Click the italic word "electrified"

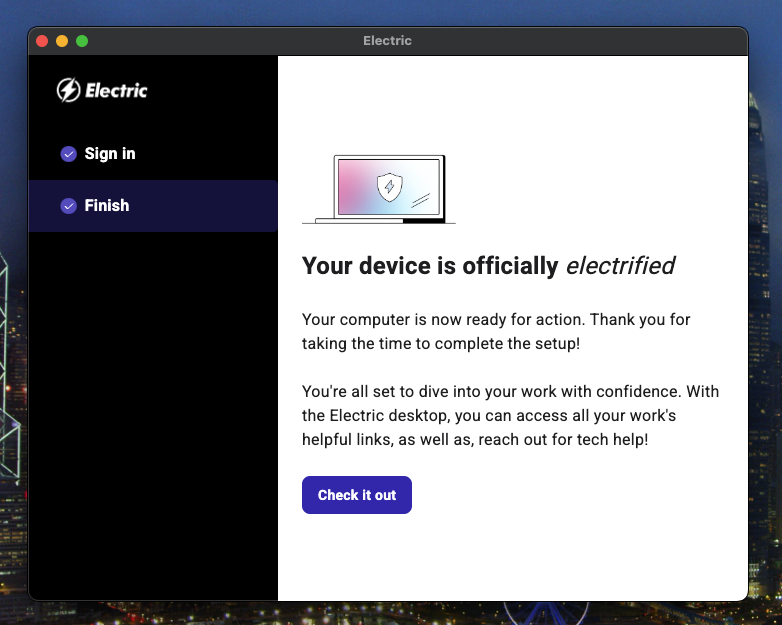[620, 266]
